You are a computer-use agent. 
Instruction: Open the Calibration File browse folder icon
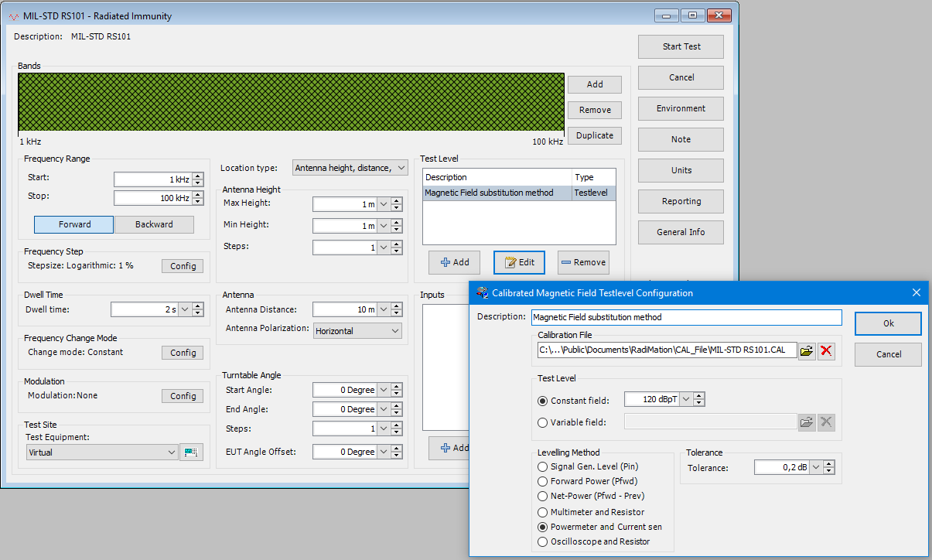807,350
